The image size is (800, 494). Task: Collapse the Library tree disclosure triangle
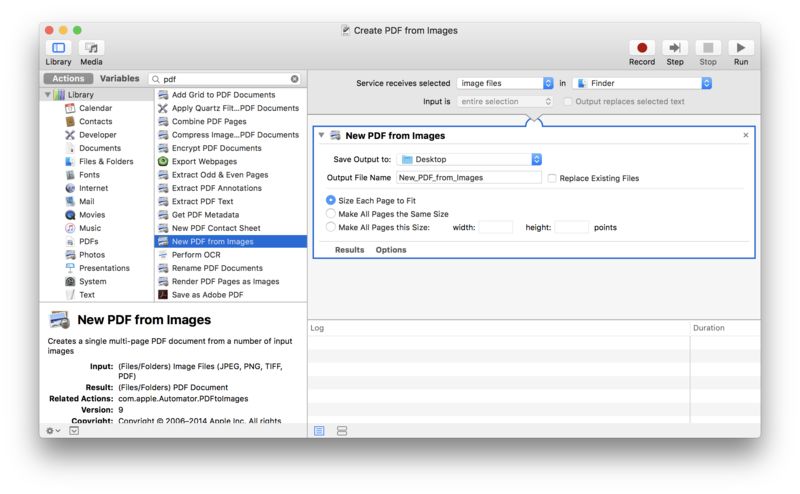tap(47, 95)
